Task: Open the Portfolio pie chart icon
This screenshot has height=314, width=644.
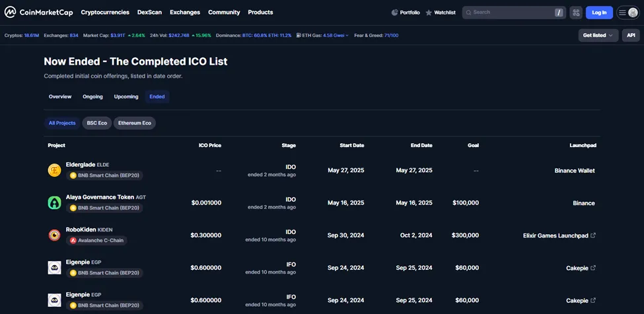Action: (x=395, y=13)
